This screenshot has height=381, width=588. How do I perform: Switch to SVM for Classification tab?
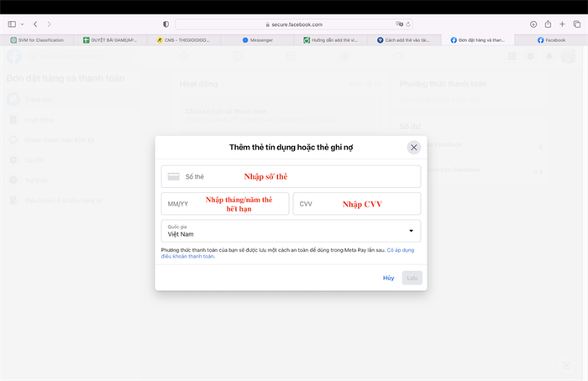click(37, 40)
